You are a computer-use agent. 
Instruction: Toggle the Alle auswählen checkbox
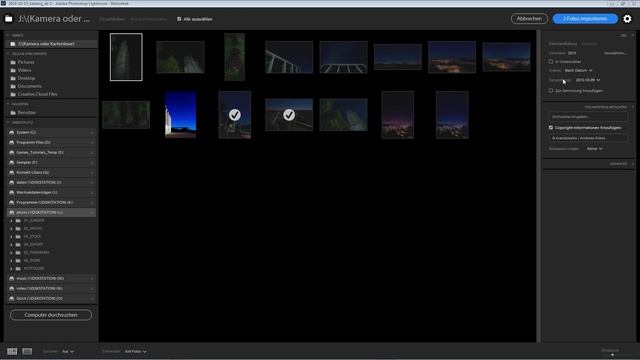179,19
